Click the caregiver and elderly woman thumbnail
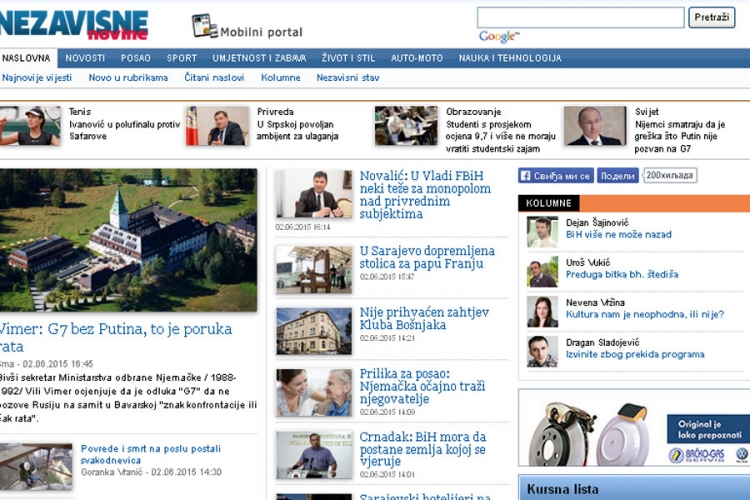The height and width of the screenshot is (500, 750). tap(314, 392)
